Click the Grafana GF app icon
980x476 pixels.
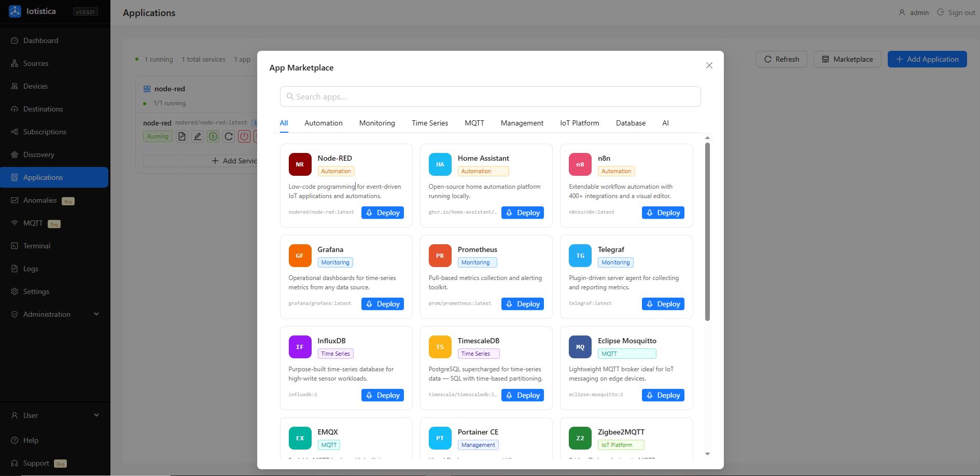pyautogui.click(x=300, y=256)
